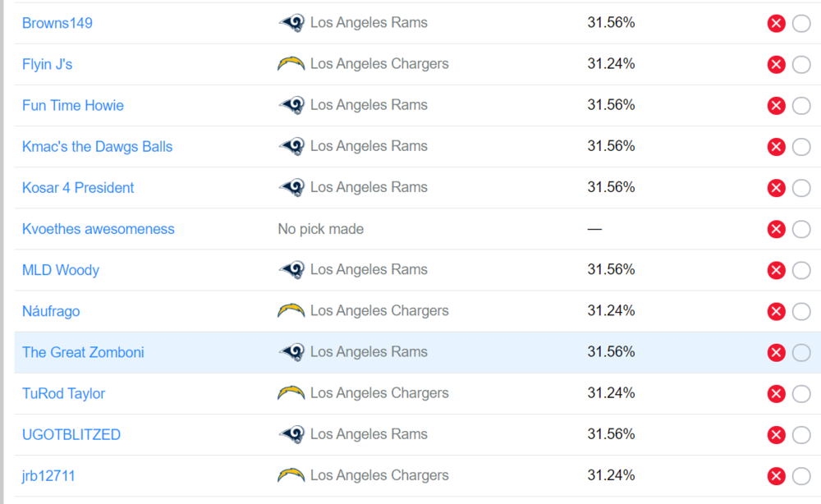Click the Chargers logo in Flyin J's row
The image size is (821, 504).
[291, 64]
